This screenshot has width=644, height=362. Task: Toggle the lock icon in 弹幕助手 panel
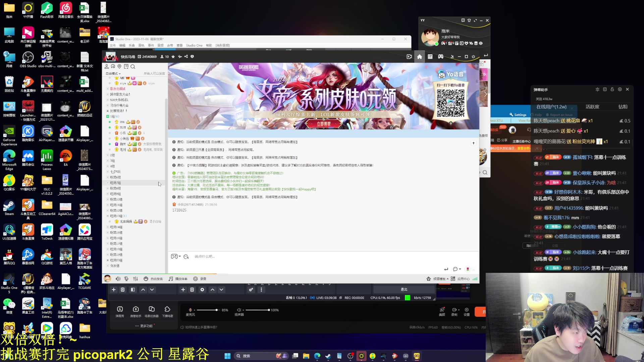tap(612, 89)
